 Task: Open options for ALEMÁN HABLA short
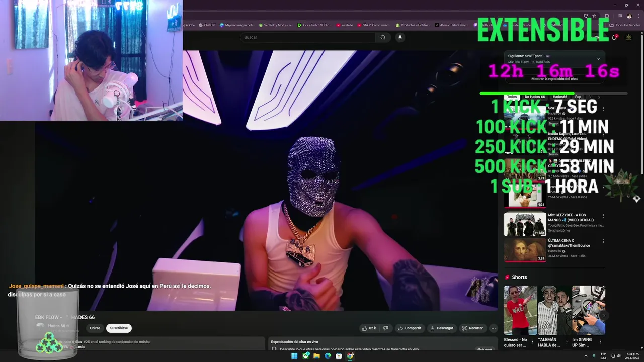(567, 342)
